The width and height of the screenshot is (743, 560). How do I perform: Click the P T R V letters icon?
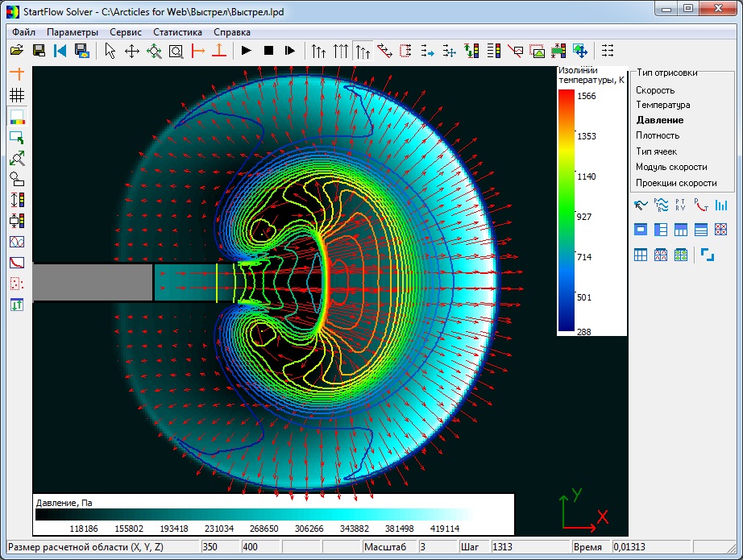[680, 205]
